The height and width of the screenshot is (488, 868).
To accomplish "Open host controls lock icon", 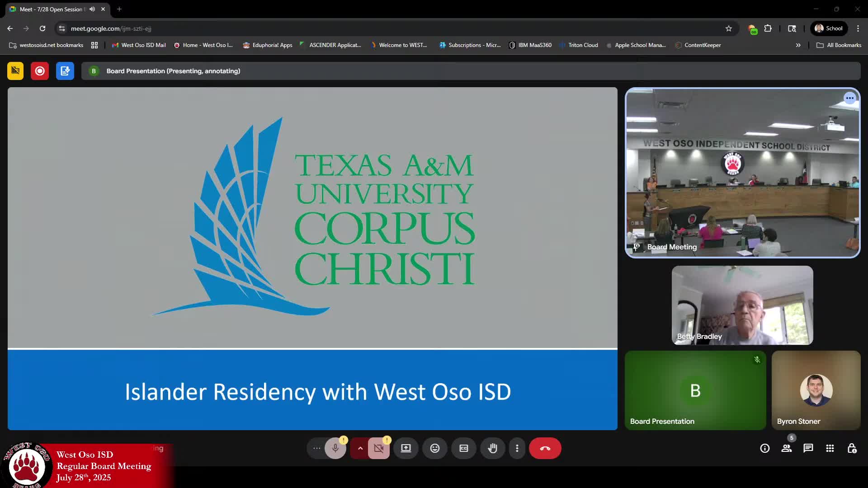I will pos(852,448).
